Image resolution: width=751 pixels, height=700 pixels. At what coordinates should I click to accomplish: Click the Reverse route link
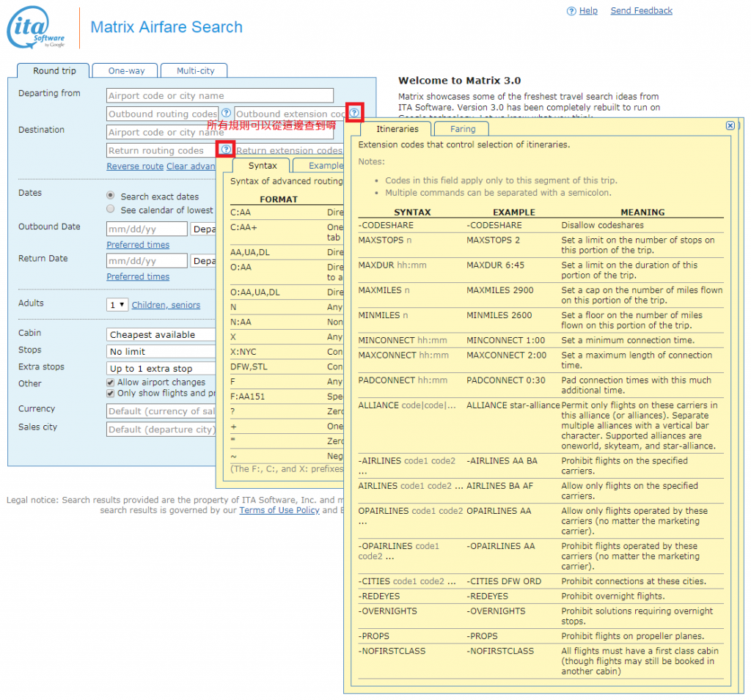135,166
